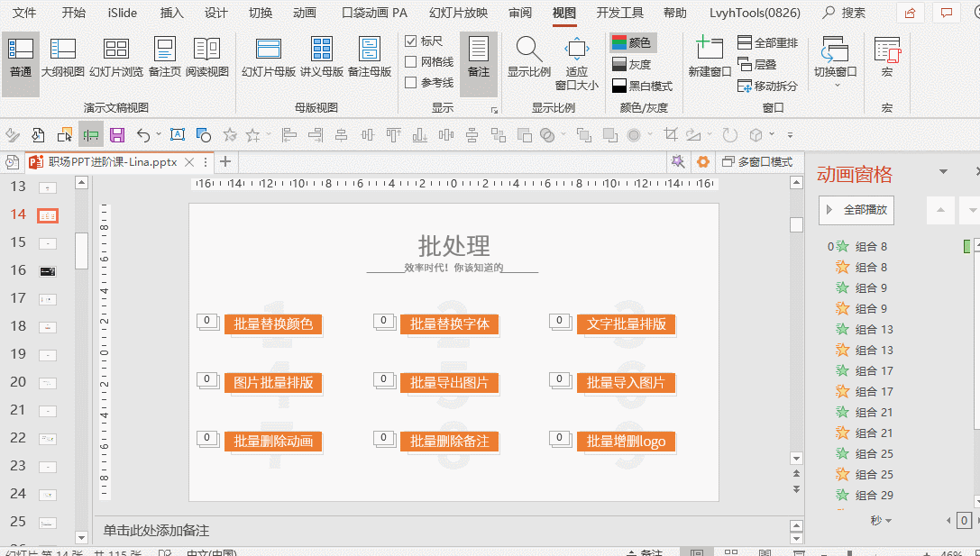Screen dimensions: 980x556
Task: Open the document tab options menu
Action: coord(205,162)
